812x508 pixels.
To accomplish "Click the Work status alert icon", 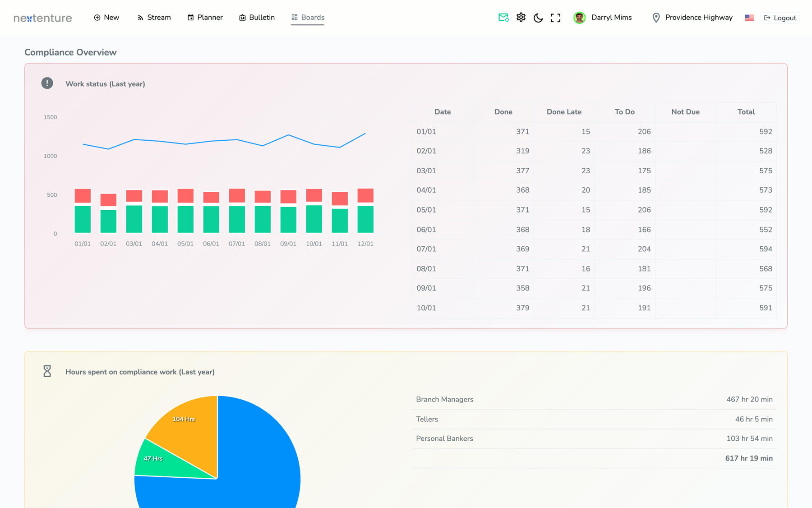I will click(47, 83).
